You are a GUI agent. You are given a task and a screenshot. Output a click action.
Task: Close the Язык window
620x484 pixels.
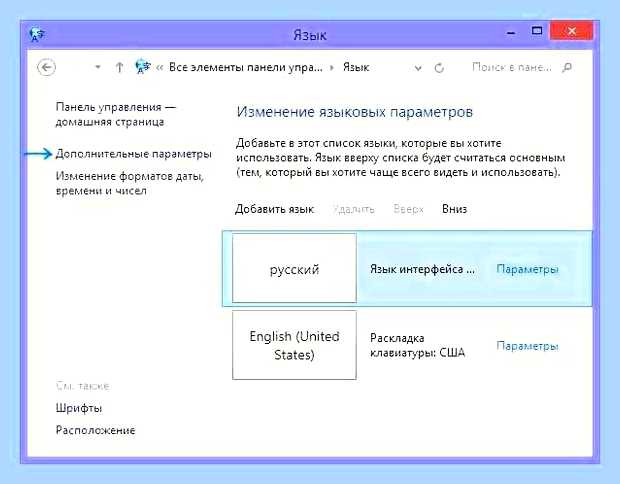[571, 31]
